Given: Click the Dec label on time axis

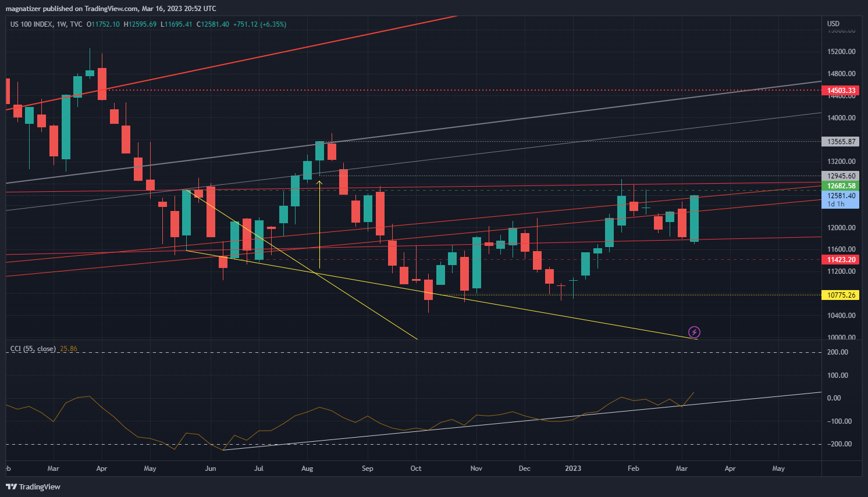Looking at the screenshot, I should coord(525,469).
